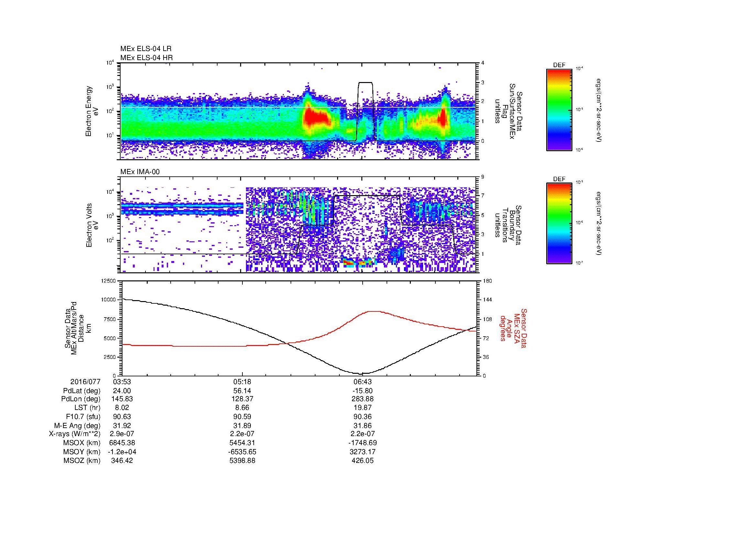
Task: Select the PdLat (deg) row label
Action: [82, 391]
